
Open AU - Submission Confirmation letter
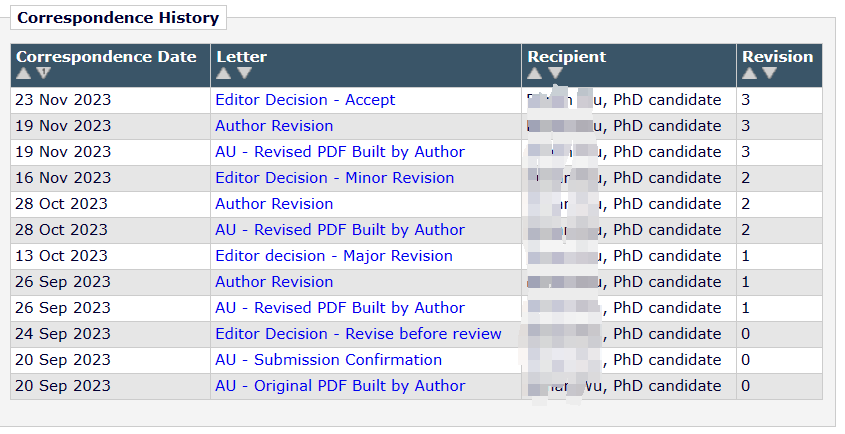pos(328,360)
